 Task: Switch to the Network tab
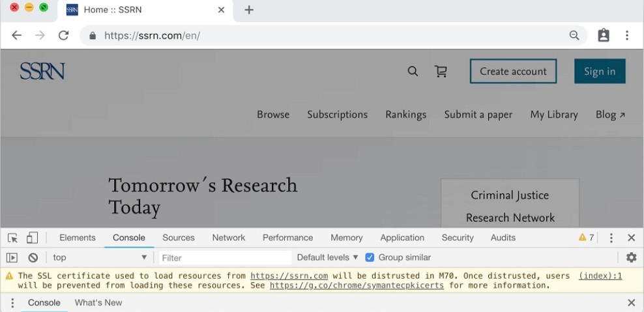coord(228,238)
